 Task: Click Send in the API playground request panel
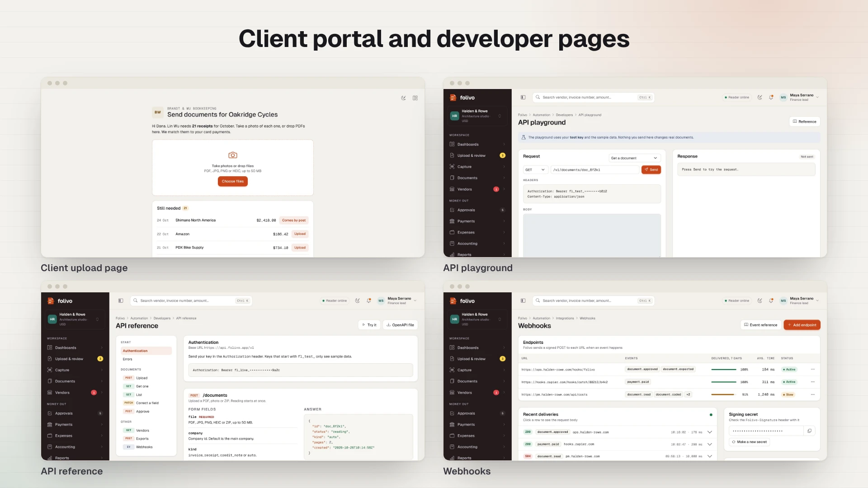651,169
